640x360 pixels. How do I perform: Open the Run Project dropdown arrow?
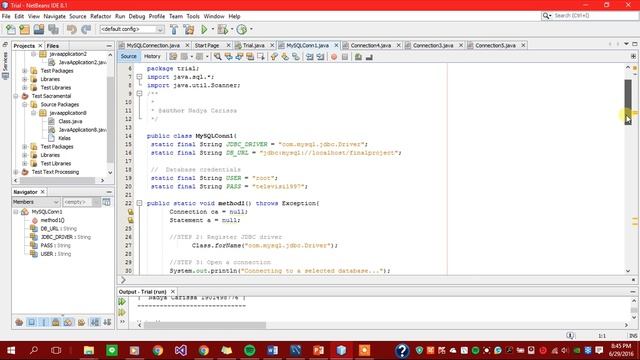tap(213, 29)
